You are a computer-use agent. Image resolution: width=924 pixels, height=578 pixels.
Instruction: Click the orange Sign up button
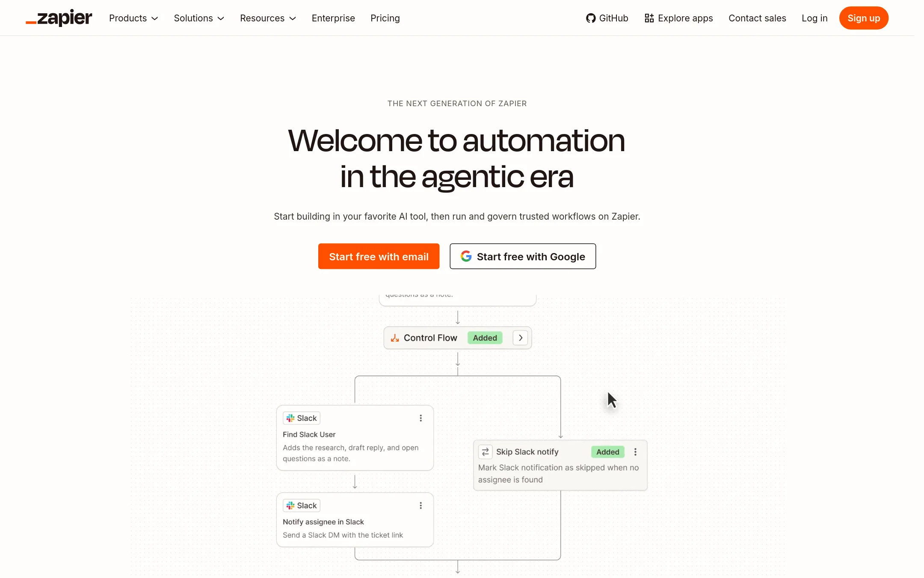pyautogui.click(x=864, y=18)
